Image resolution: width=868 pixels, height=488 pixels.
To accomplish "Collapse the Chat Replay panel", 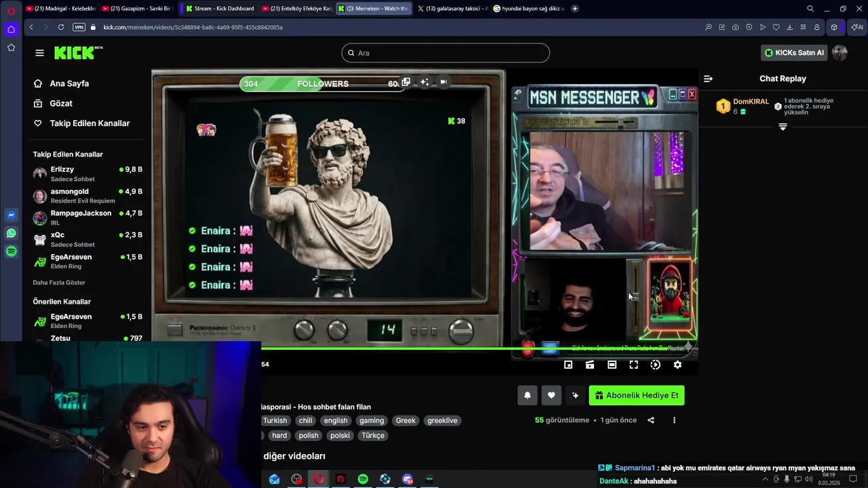I will click(708, 79).
